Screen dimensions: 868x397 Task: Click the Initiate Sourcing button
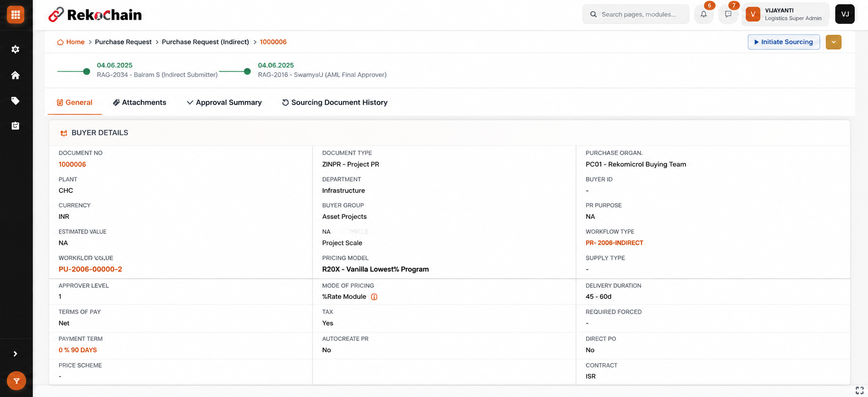(784, 42)
